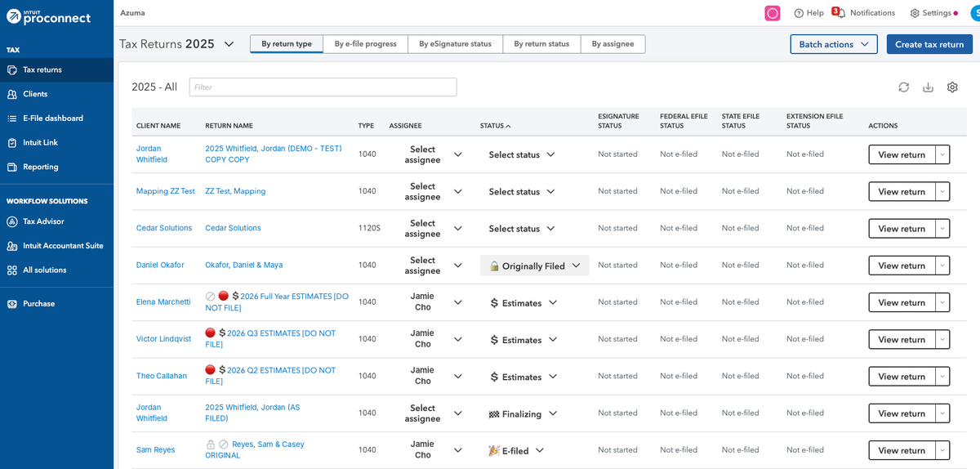The width and height of the screenshot is (980, 469).
Task: Switch to By return status tab
Action: pyautogui.click(x=541, y=44)
